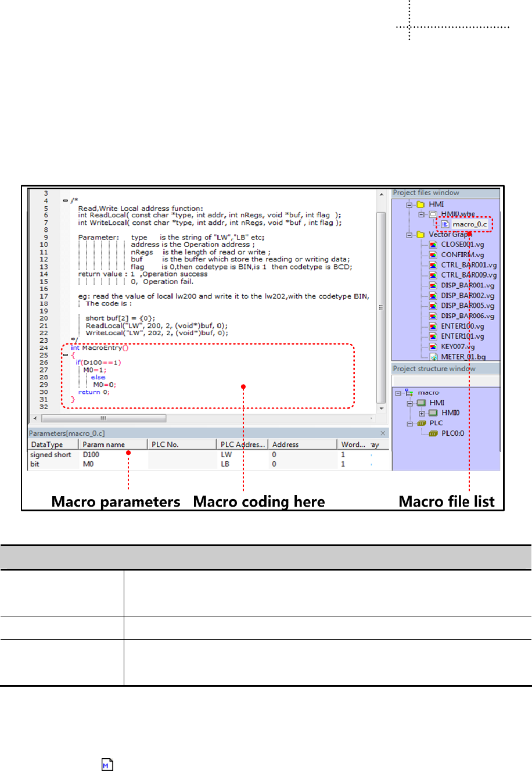This screenshot has width=532, height=771.
Task: Select the CTRL_BAR001.vg graphic icon
Action: tap(433, 265)
